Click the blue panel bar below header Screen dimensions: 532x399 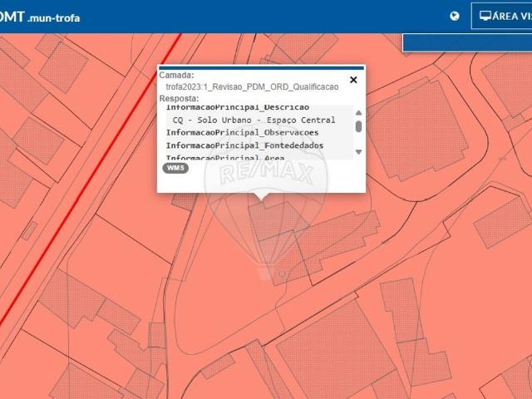click(467, 42)
